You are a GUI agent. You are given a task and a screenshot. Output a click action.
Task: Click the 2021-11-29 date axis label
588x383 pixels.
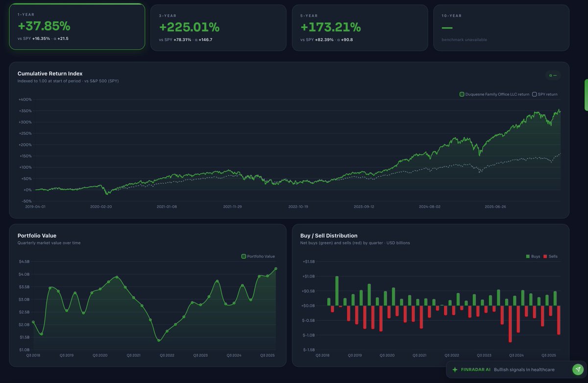(x=232, y=206)
